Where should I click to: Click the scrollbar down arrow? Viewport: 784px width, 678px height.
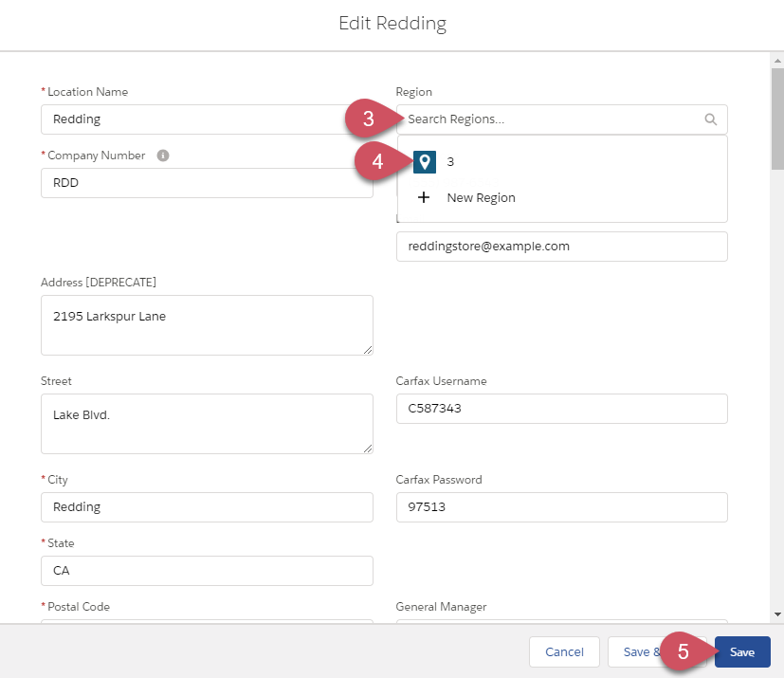(777, 614)
